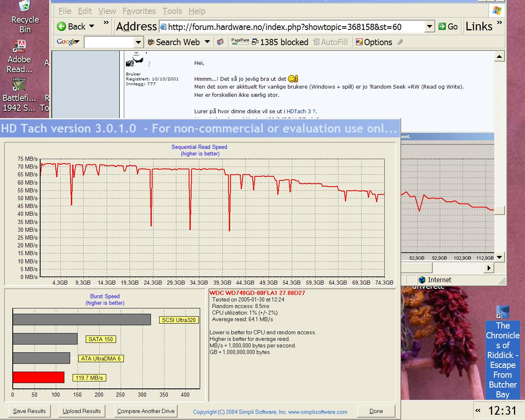Click the Upload Results button

click(x=82, y=411)
